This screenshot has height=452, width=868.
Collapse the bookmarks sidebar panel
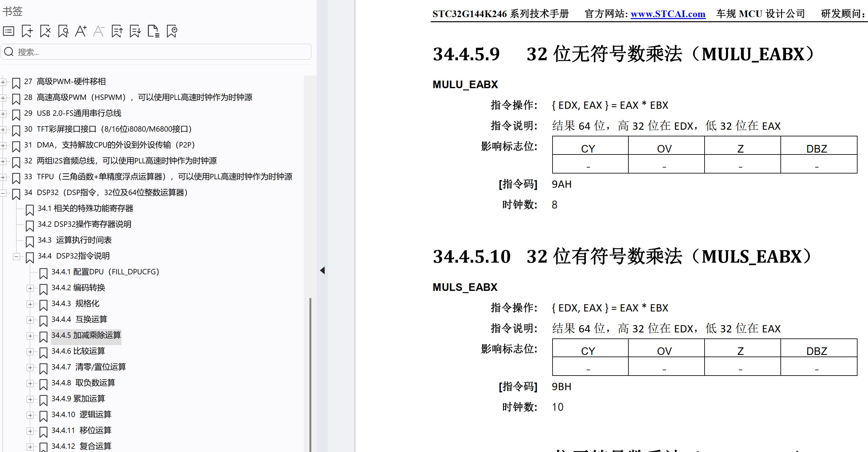click(x=322, y=270)
